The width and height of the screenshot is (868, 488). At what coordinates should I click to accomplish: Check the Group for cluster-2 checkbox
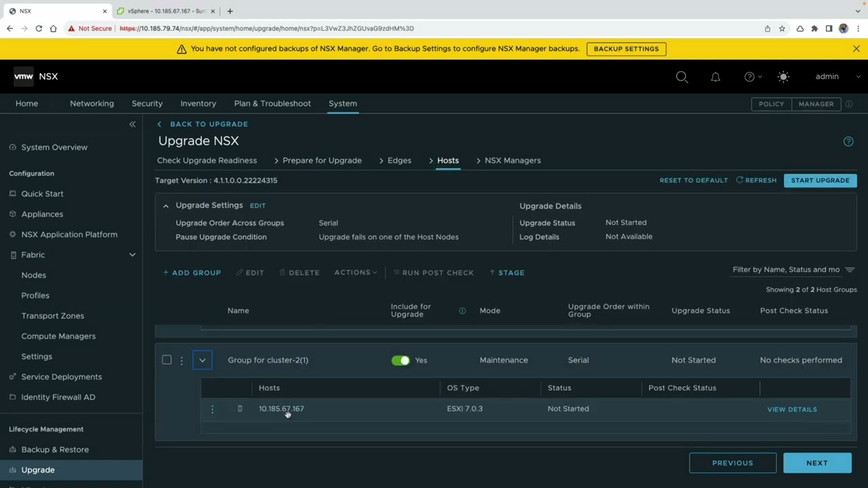point(167,360)
